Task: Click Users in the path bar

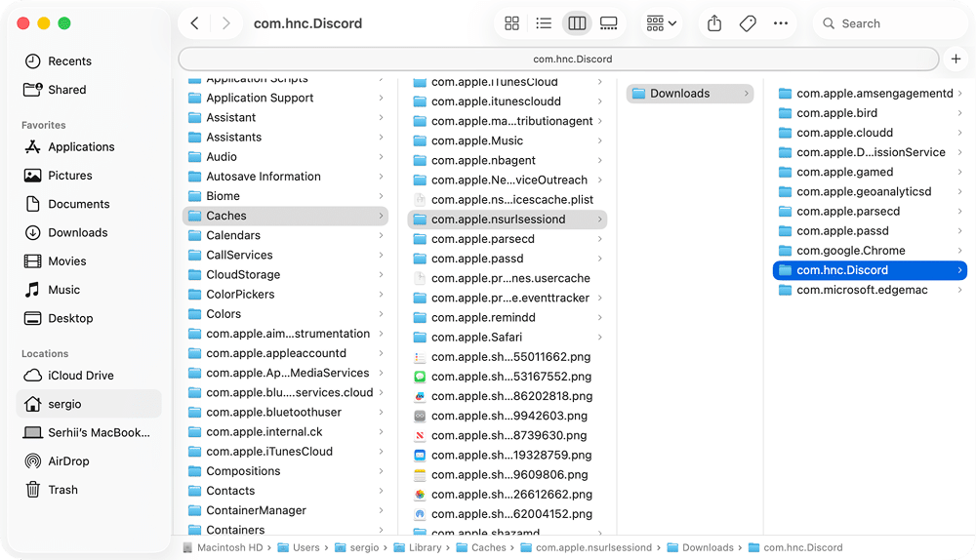Action: [x=299, y=547]
